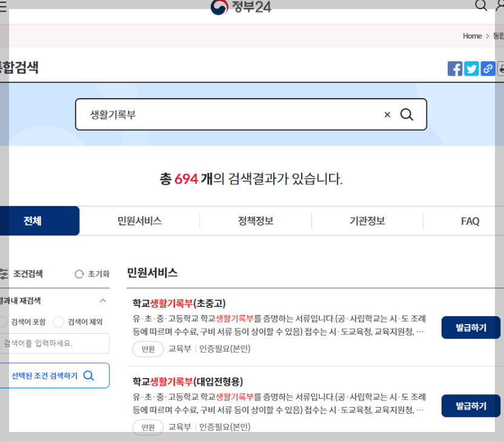Run the search with the magnifier icon

pyautogui.click(x=406, y=114)
